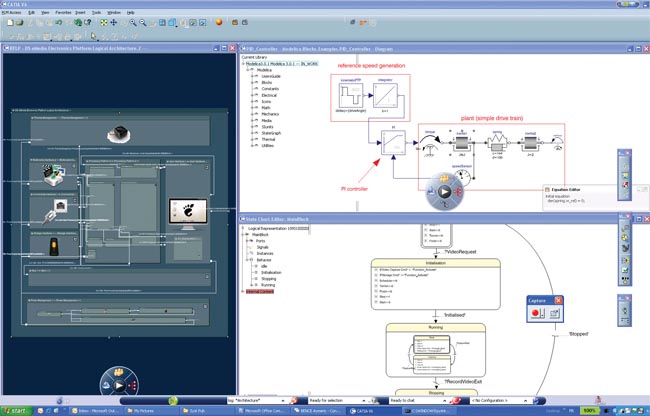Select the Signals tree item
Image resolution: width=650 pixels, height=416 pixels.
(262, 247)
